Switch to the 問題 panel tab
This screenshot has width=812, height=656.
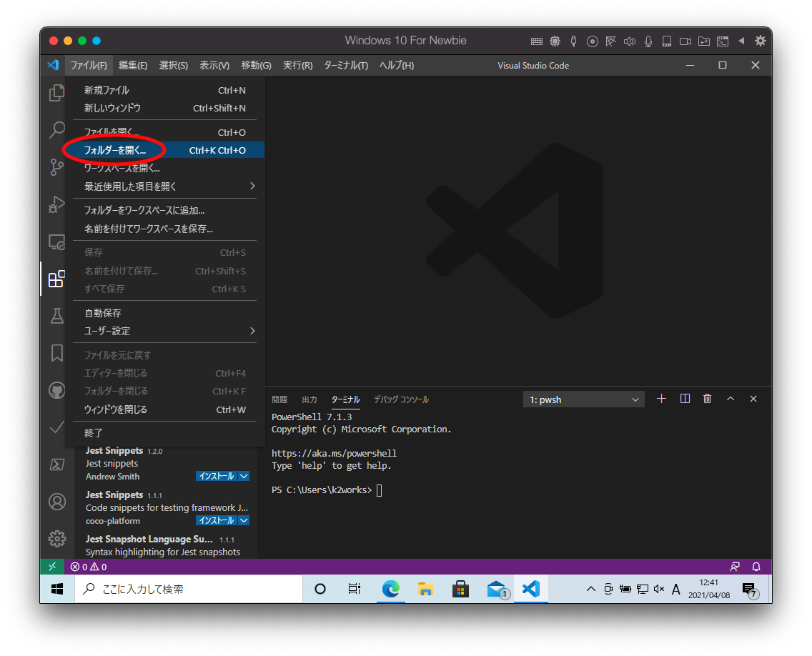click(x=279, y=399)
